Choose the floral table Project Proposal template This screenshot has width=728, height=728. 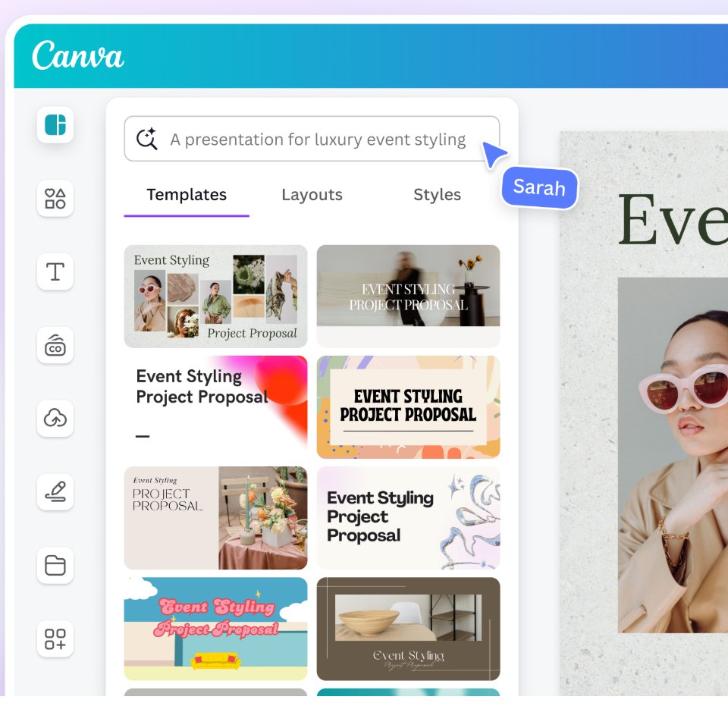coord(216,518)
